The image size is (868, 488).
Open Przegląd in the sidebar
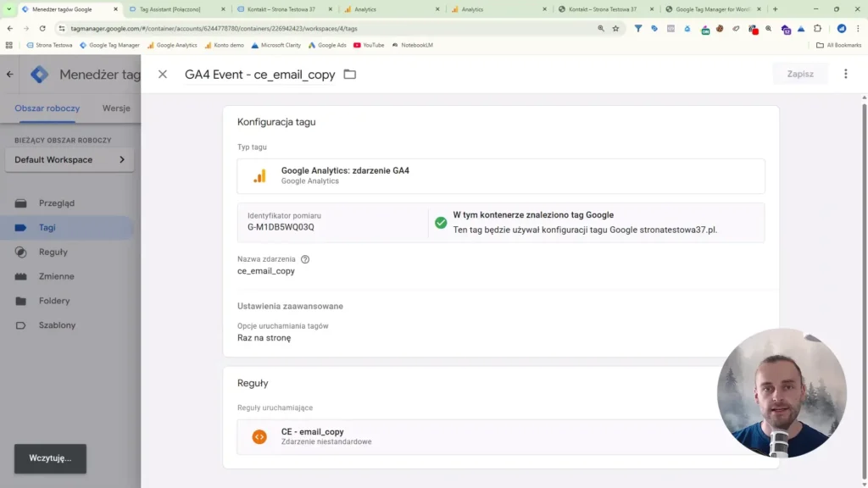(57, 203)
